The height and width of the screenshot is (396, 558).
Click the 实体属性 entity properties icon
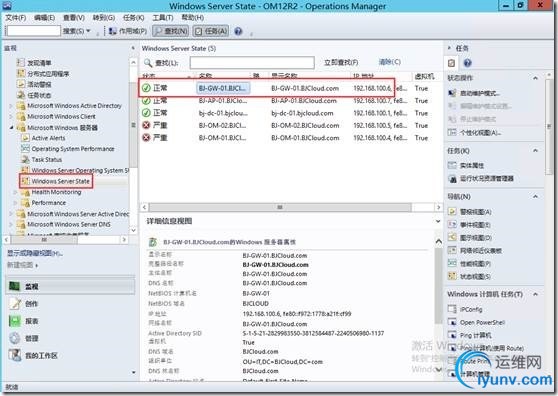(452, 165)
